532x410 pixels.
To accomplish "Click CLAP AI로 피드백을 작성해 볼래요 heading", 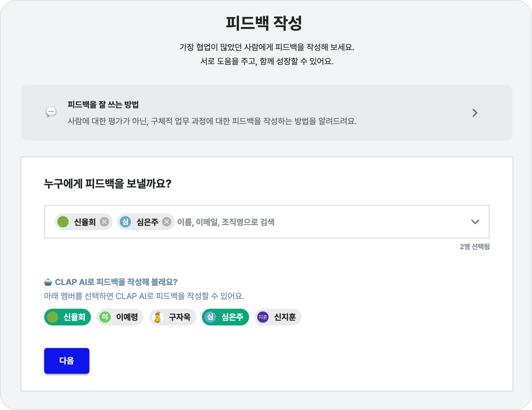I will [x=116, y=282].
